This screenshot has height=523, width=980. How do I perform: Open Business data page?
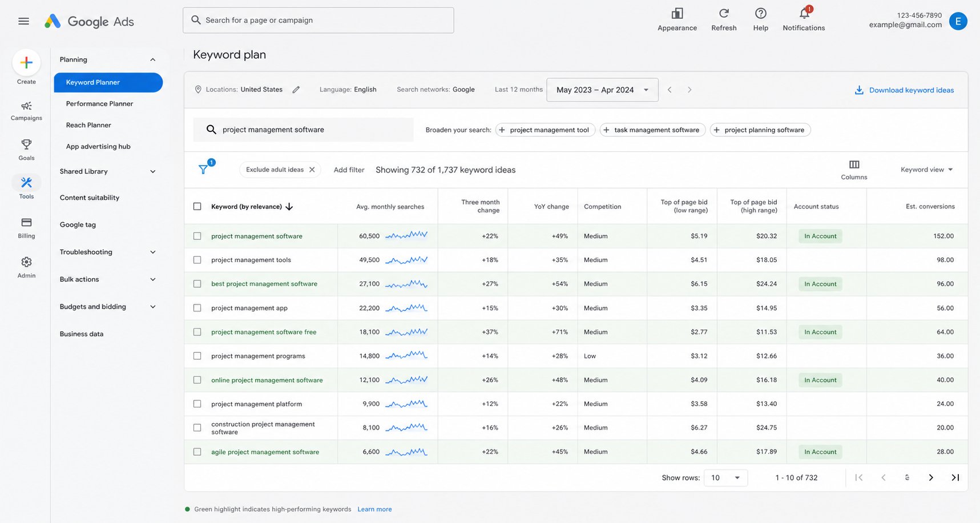[82, 334]
